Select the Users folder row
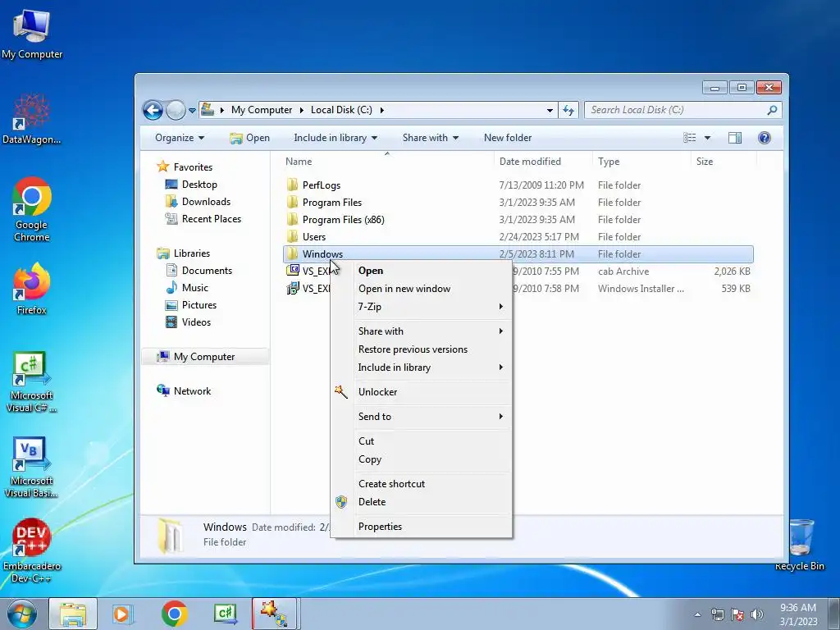840x630 pixels. click(x=518, y=237)
